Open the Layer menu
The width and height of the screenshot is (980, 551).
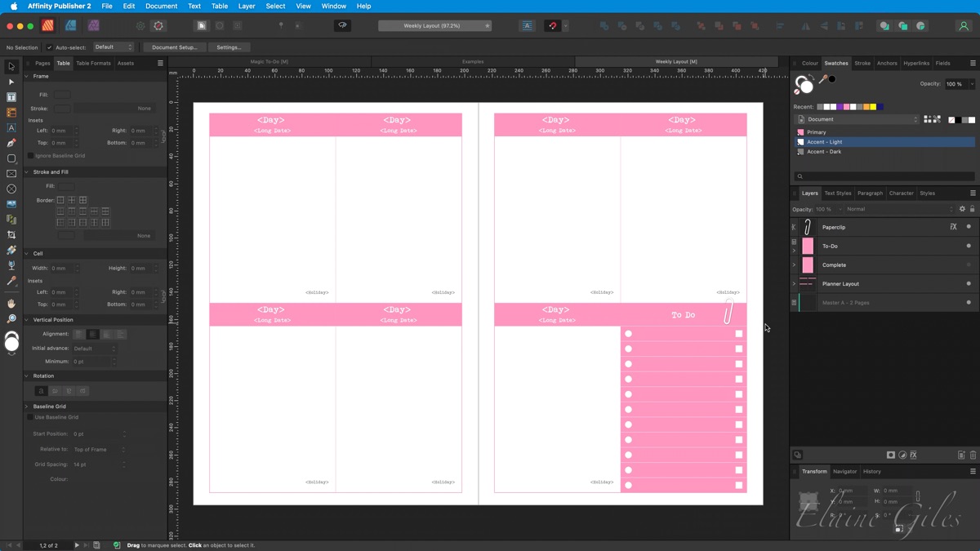247,6
